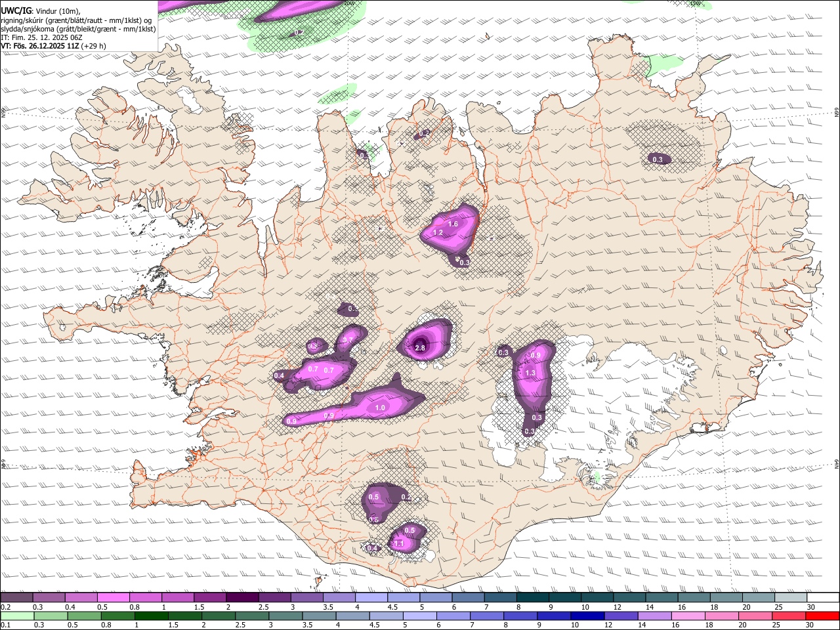Pick the darkest purple 2–2.5 swatch, upper scale
The width and height of the screenshot is (840, 630).
[242, 597]
